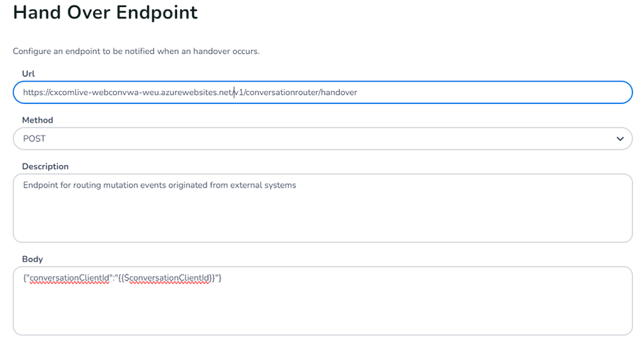Click the "POST" value text in Method
The width and height of the screenshot is (644, 345).
click(34, 139)
